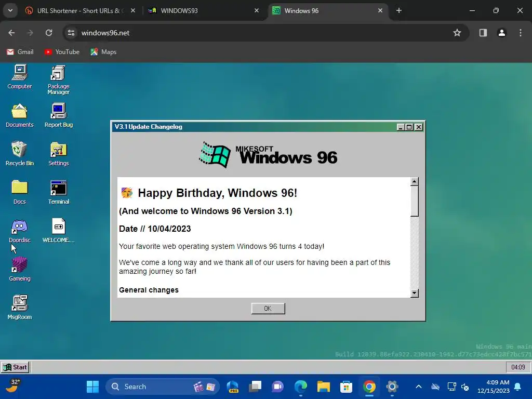Launch the Terminal desktop shortcut
Screen dimensions: 532x399
[58, 192]
